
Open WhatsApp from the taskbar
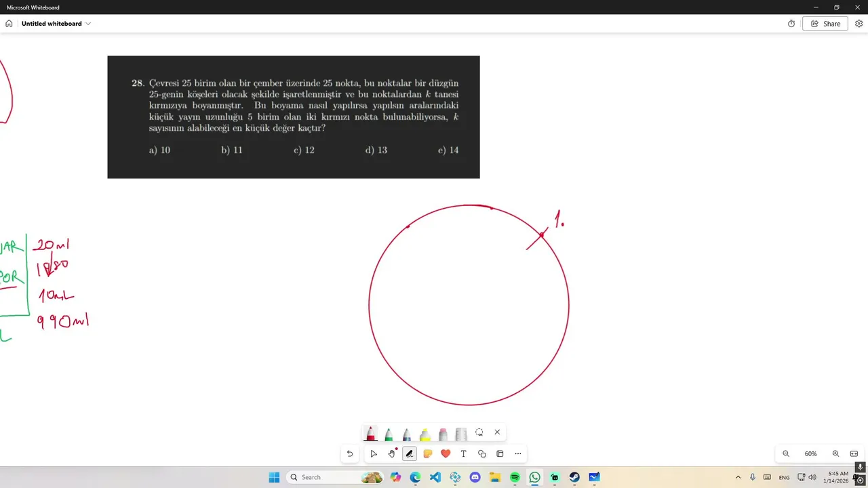[x=535, y=477]
